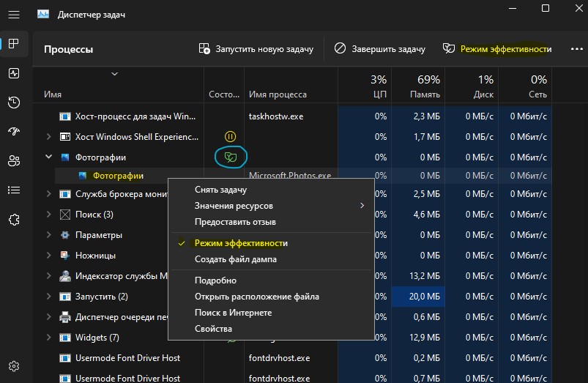Choose Создать файл дампа
588x383 pixels.
click(x=271, y=259)
